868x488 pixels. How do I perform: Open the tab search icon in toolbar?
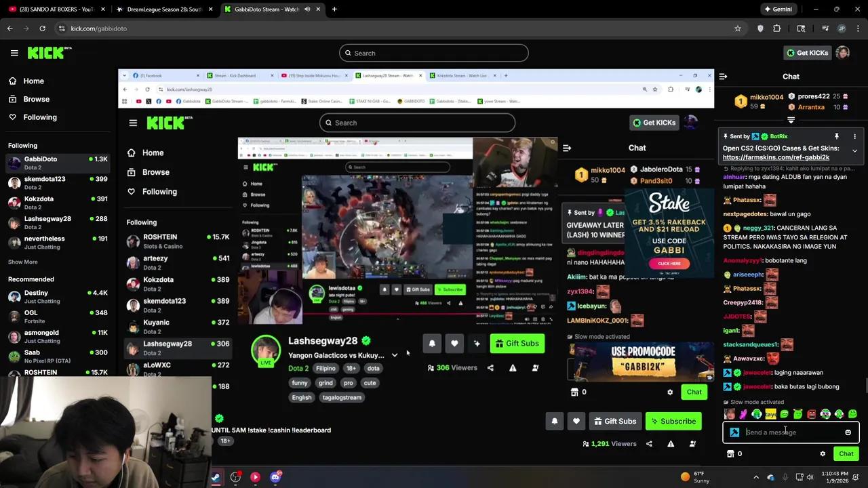801,28
